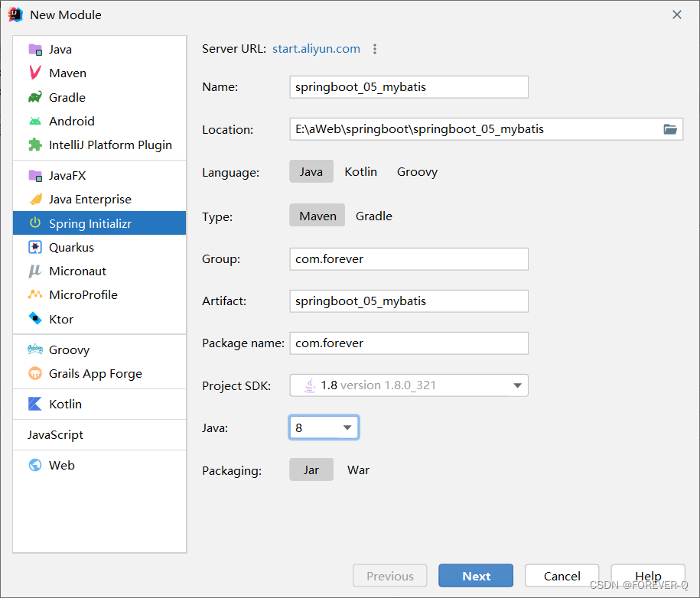The width and height of the screenshot is (700, 598).
Task: Click the Next button
Action: pyautogui.click(x=475, y=575)
